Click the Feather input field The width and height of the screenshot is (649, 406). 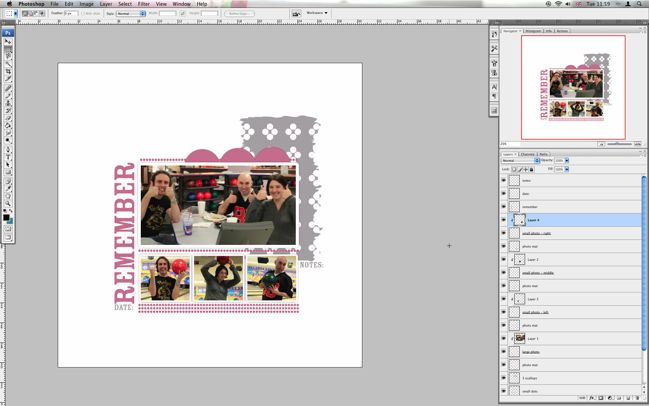coord(71,14)
